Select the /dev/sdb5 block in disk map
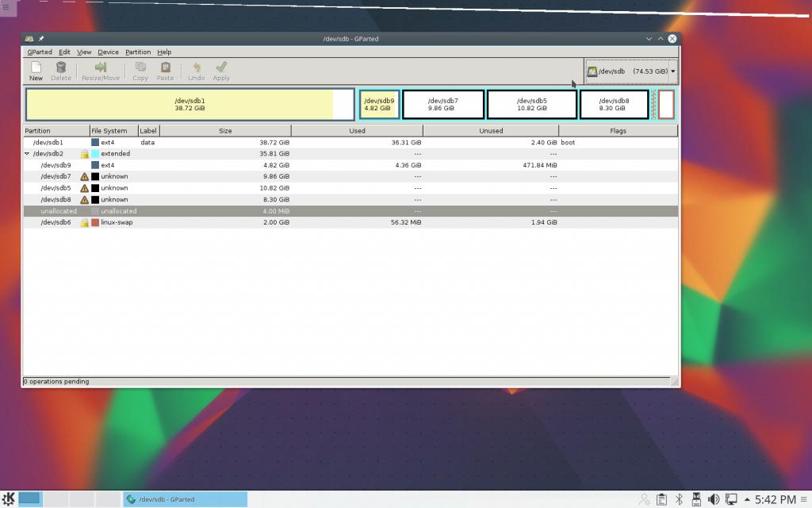 coord(532,105)
